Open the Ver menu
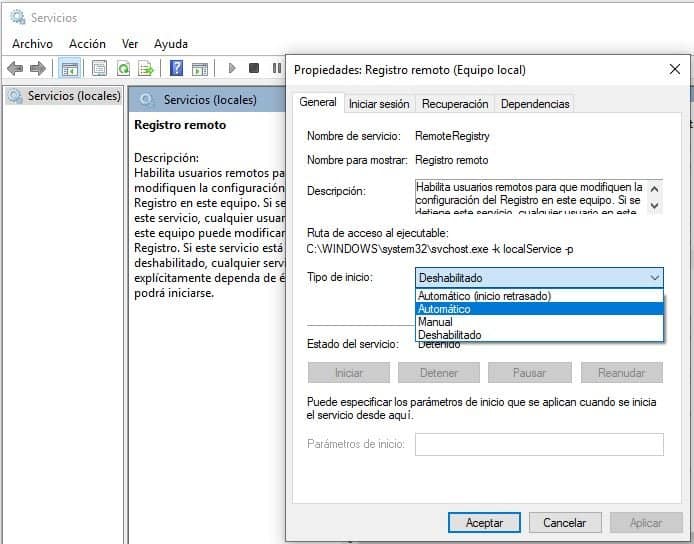 [130, 44]
